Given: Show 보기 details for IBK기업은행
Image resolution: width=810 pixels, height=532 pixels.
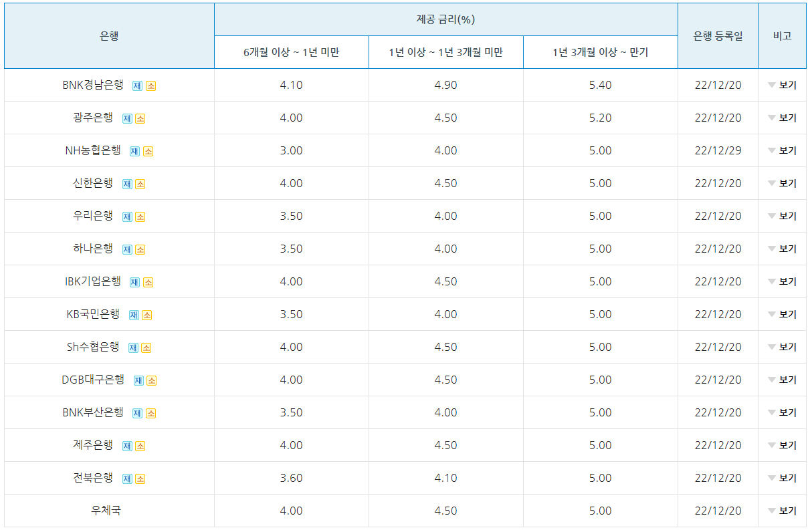Looking at the screenshot, I should coord(783,281).
